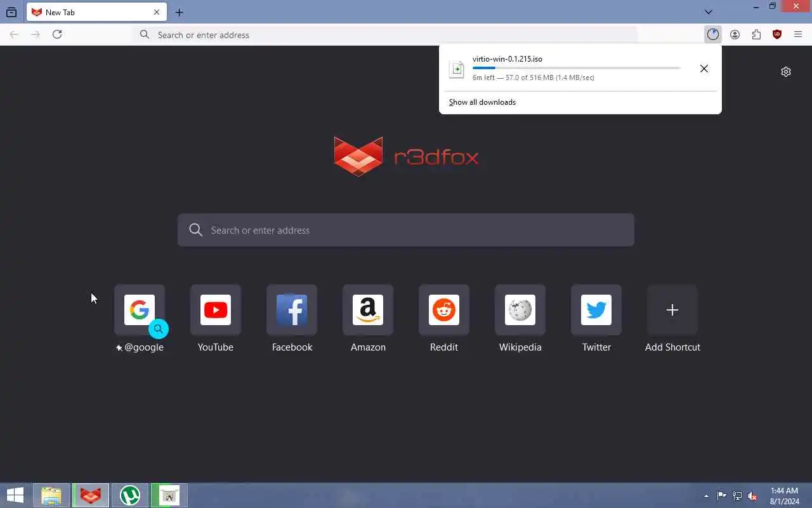Open File Explorer from the taskbar

tap(51, 495)
